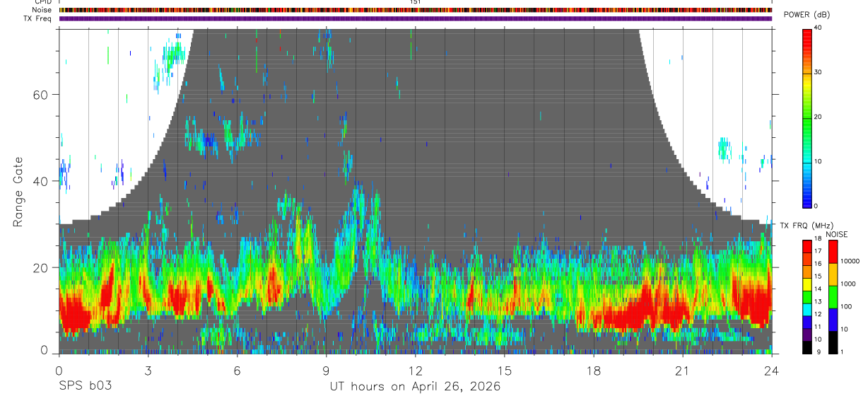Pick the orange 10000 noise level swatch
Image resolution: width=868 pixels, height=401 pixels.
[x=832, y=274]
